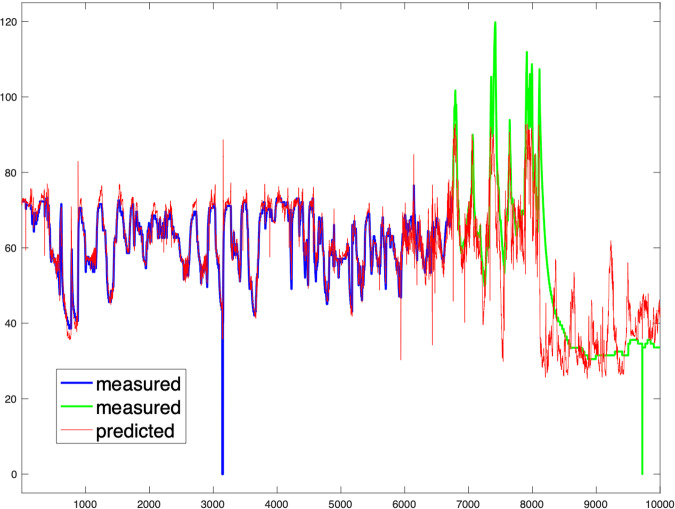This screenshot has width=675, height=509.
Task: Click the y-axis tick label 20
Action: pyautogui.click(x=12, y=399)
